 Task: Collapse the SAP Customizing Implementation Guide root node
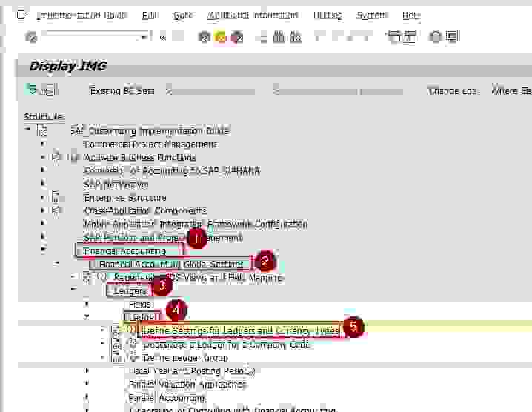[27, 129]
